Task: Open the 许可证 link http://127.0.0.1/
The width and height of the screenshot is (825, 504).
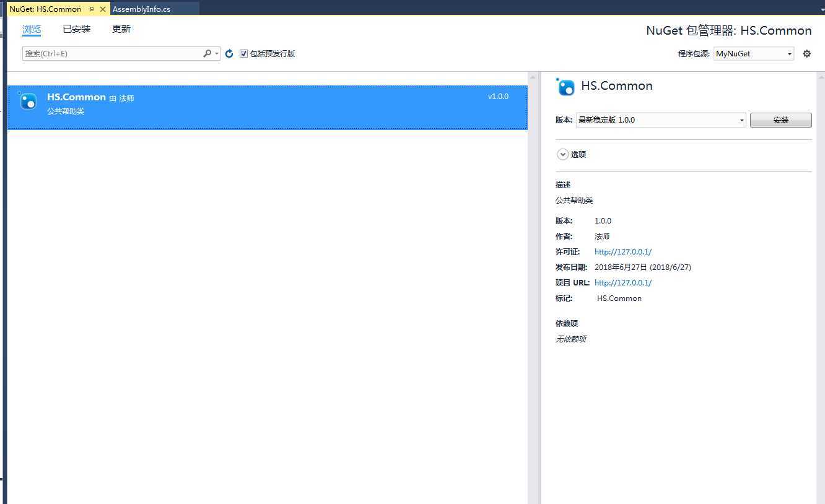Action: (x=623, y=252)
